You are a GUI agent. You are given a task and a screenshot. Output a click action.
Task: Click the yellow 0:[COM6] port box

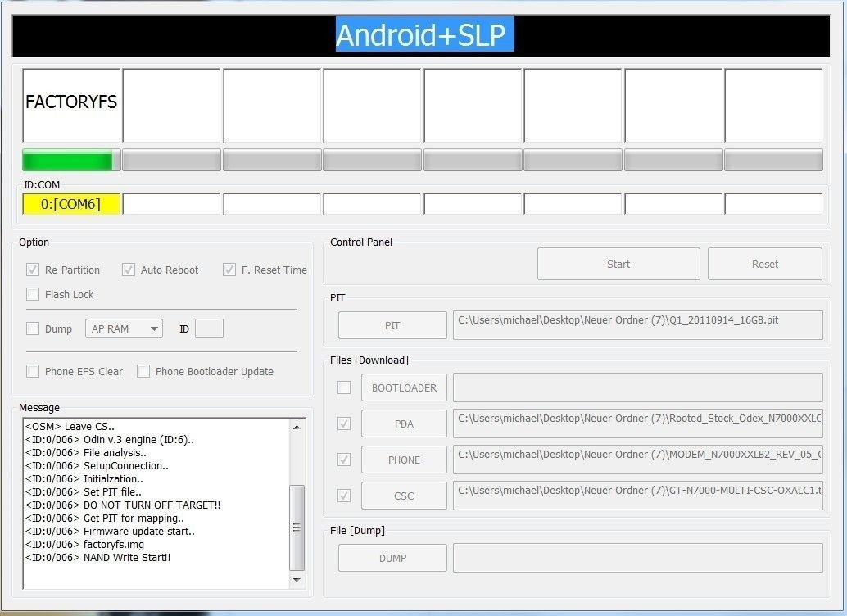(x=71, y=204)
